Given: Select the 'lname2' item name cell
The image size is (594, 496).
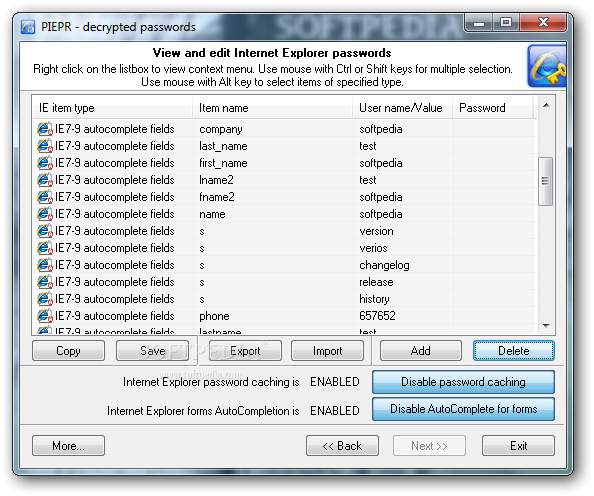Looking at the screenshot, I should coord(216,180).
